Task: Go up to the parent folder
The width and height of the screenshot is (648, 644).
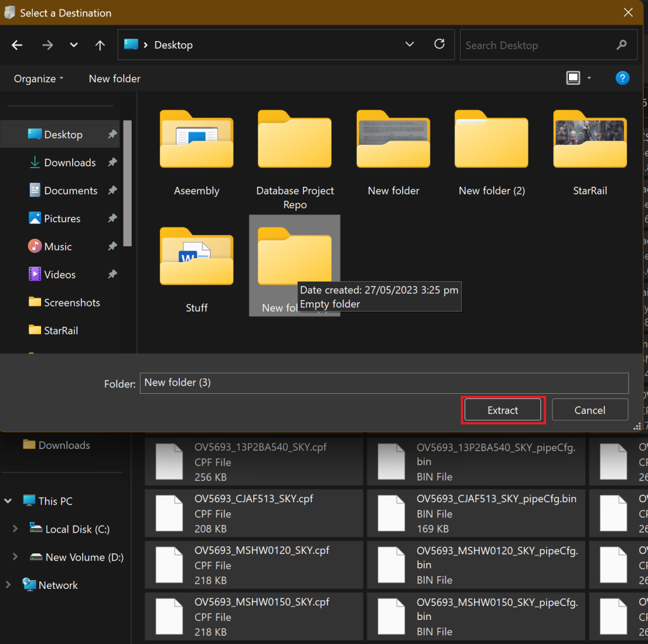Action: click(x=99, y=44)
